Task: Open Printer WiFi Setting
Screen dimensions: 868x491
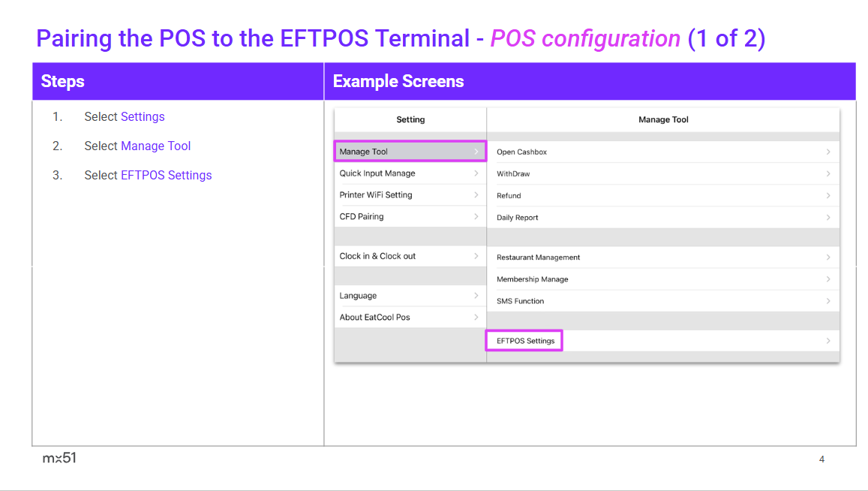Action: pyautogui.click(x=376, y=195)
